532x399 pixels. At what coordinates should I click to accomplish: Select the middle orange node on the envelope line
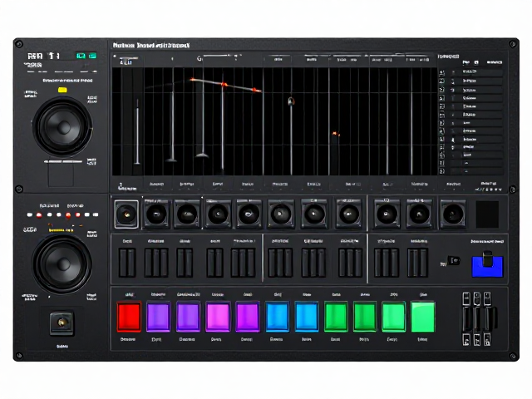pyautogui.click(x=224, y=84)
